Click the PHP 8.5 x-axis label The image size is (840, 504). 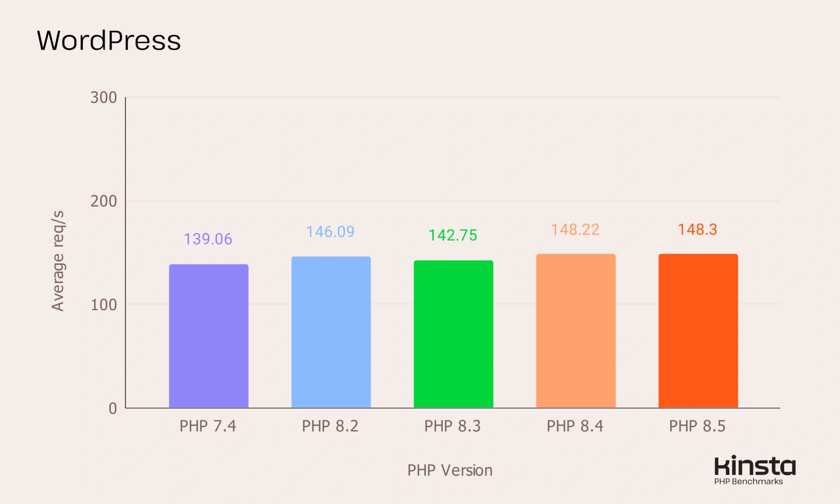(x=697, y=426)
